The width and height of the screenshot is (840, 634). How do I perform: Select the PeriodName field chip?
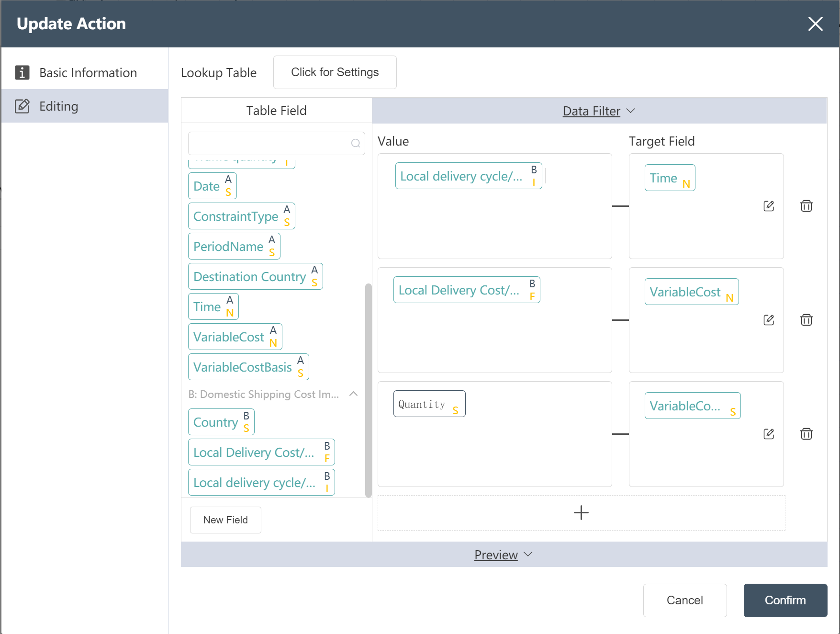coord(234,246)
